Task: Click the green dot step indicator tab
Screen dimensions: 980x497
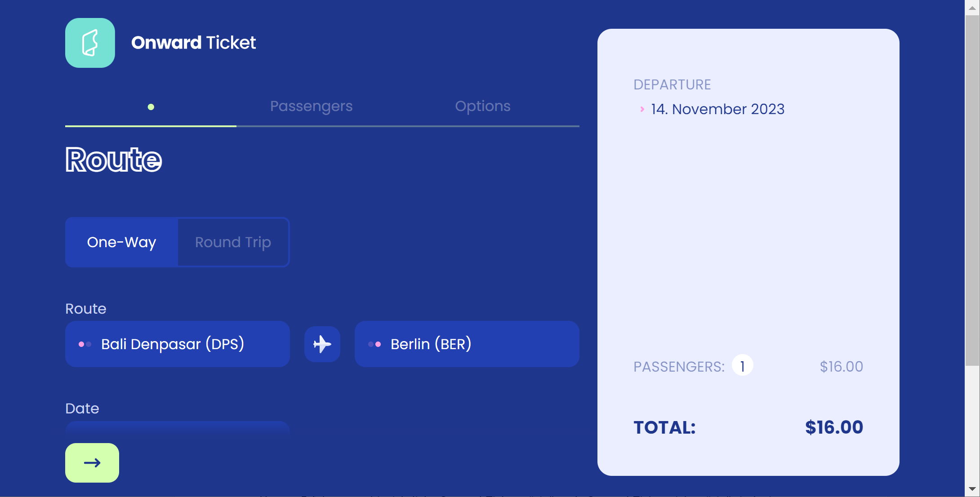Action: point(151,107)
